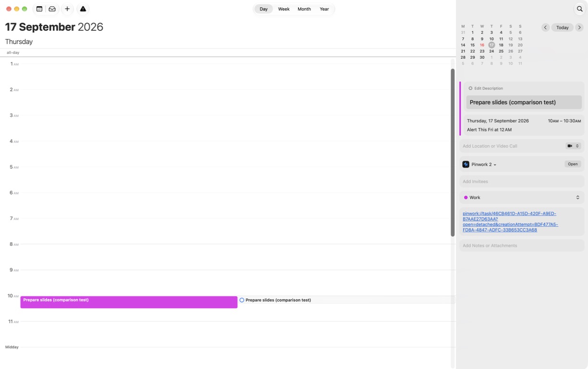This screenshot has width=588, height=369.
Task: Open the calendars list icon
Action: click(39, 9)
